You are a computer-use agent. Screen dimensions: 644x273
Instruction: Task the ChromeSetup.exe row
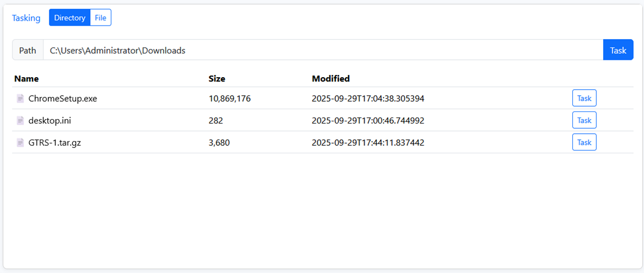(584, 98)
